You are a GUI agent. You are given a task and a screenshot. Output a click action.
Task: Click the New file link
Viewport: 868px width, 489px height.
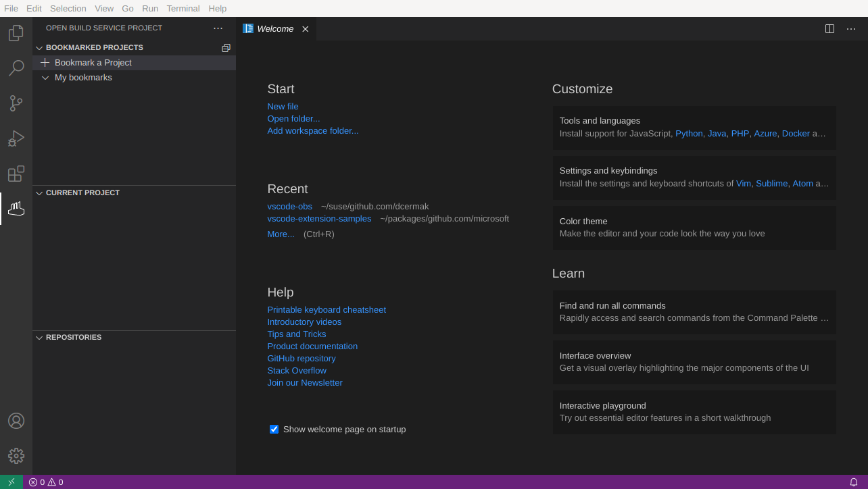(283, 107)
